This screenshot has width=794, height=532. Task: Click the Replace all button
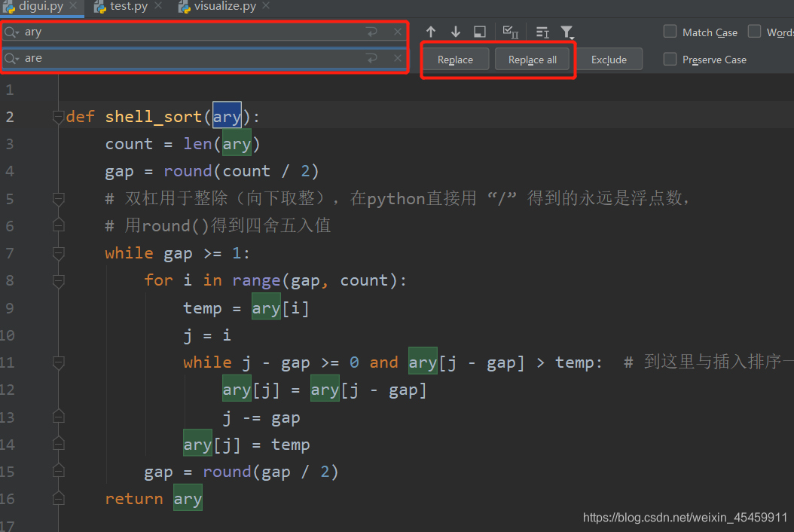(532, 60)
